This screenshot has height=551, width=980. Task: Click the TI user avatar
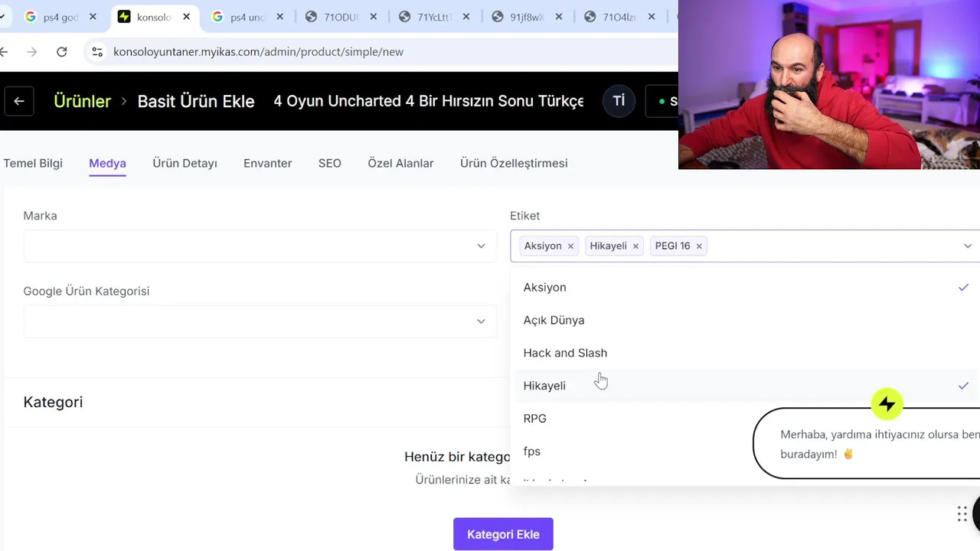[x=619, y=101]
